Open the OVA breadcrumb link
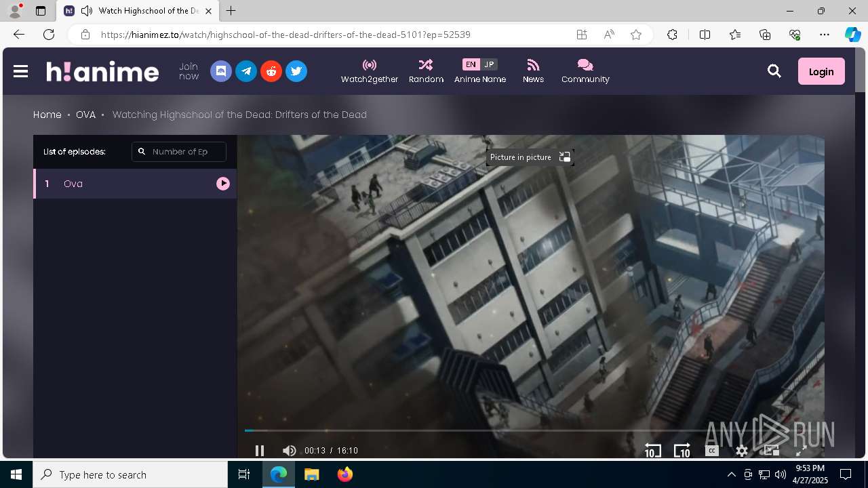This screenshot has height=488, width=868. tap(85, 115)
